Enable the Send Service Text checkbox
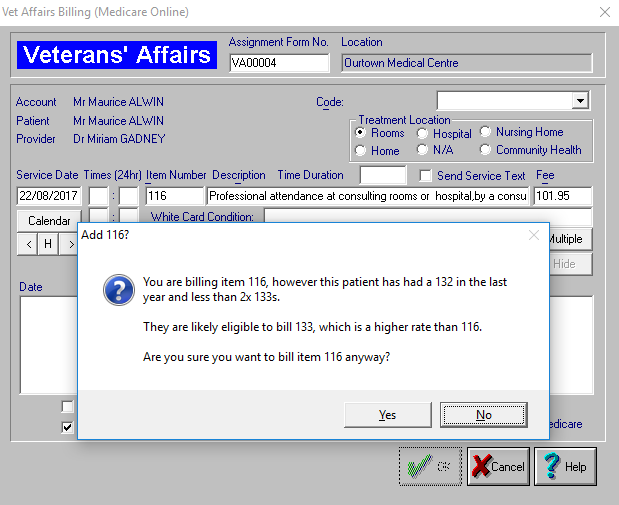The image size is (619, 505). tap(425, 176)
